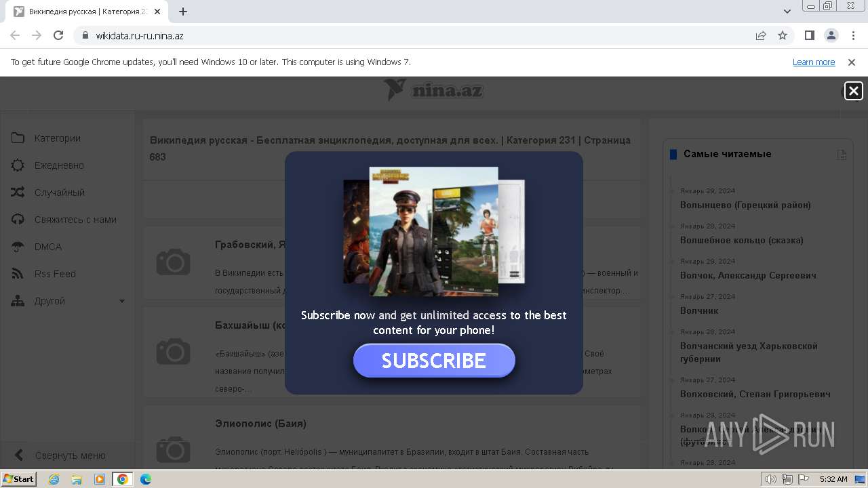Screen dimensions: 868x488
Task: Open the Rss Feed sidebar item
Action: point(55,274)
